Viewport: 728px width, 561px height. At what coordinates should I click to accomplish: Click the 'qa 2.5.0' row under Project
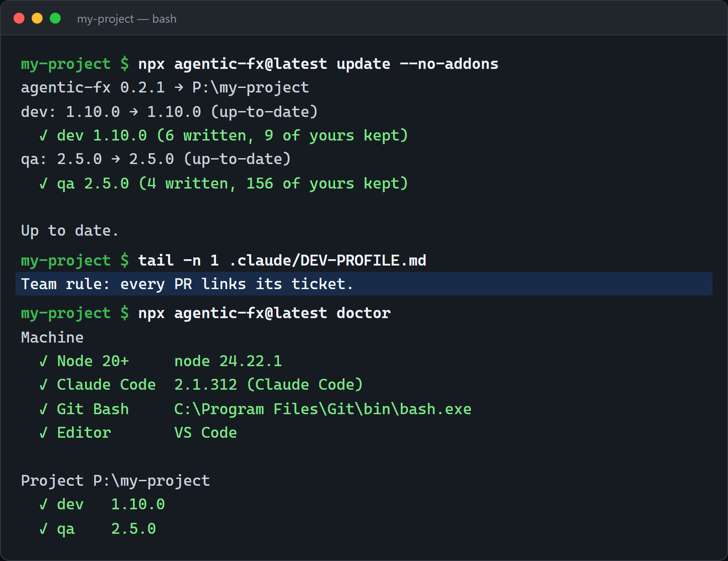point(97,528)
